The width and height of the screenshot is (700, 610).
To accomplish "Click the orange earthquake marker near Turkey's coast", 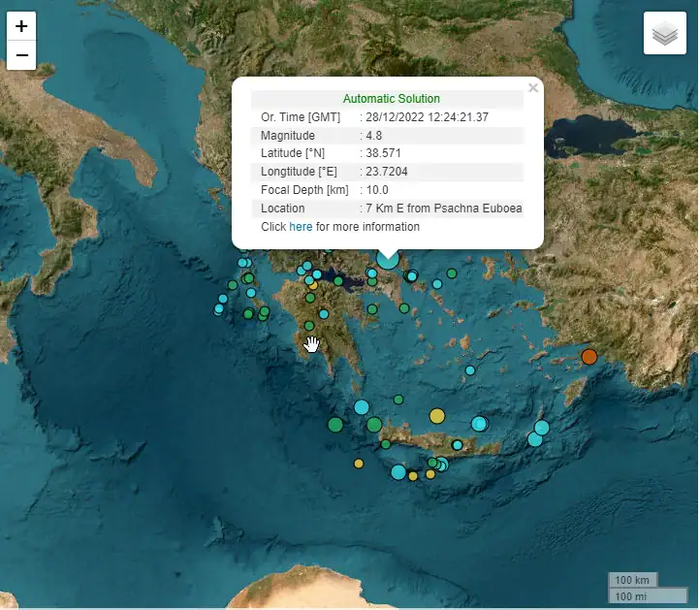I will pyautogui.click(x=589, y=357).
